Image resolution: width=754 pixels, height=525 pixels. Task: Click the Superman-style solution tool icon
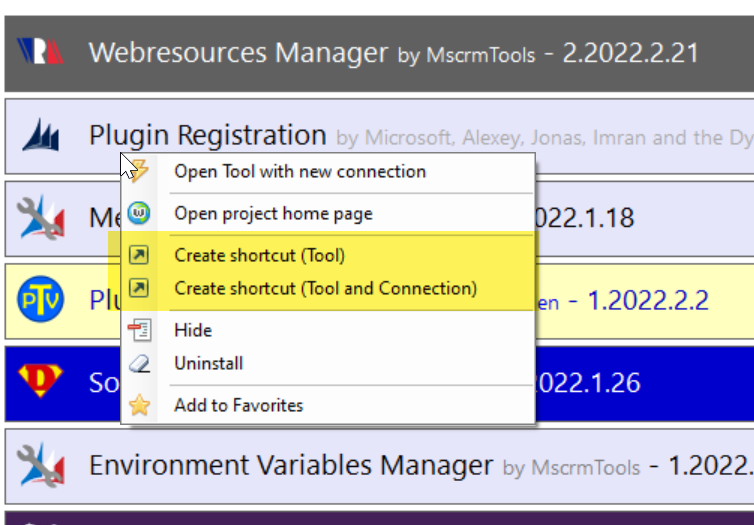pos(41,381)
